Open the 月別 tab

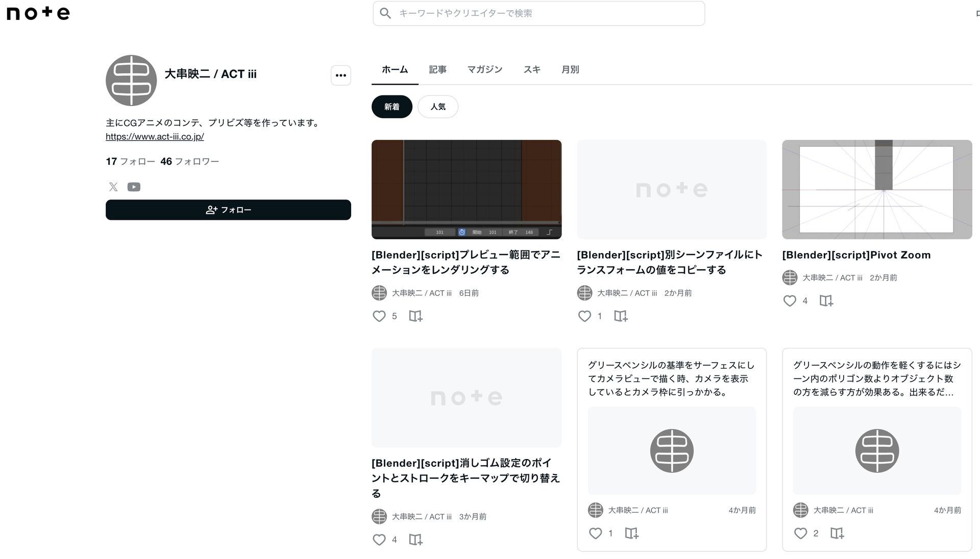tap(570, 69)
